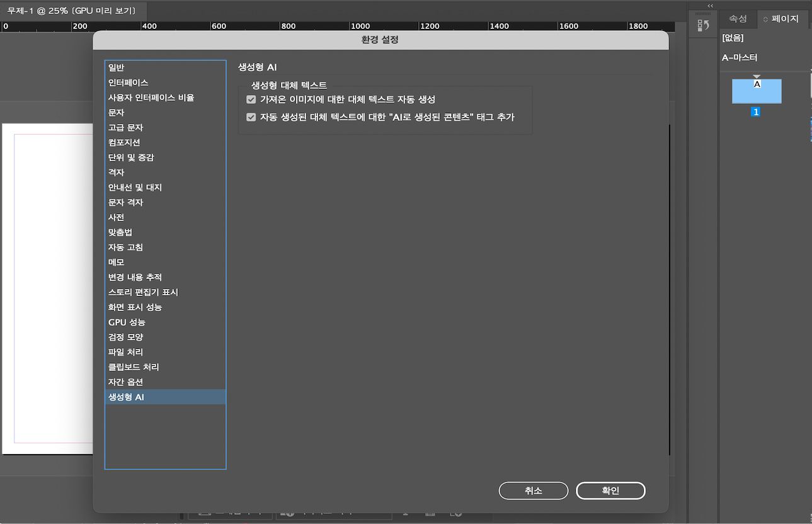The height and width of the screenshot is (524, 812).
Task: Open 사용자 인터페이스 비율 category
Action: pos(165,98)
